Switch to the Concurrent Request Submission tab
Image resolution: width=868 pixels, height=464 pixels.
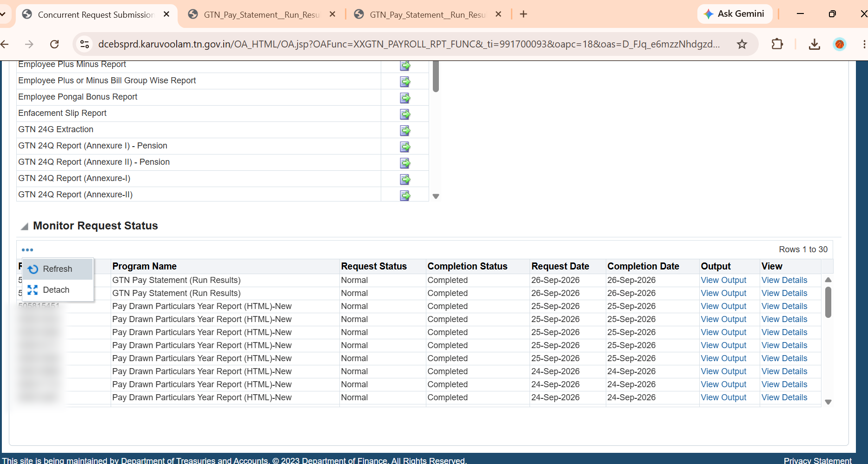pyautogui.click(x=96, y=14)
